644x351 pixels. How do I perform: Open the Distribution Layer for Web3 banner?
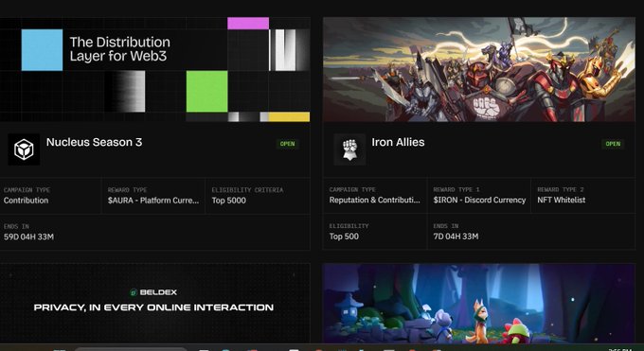point(154,69)
